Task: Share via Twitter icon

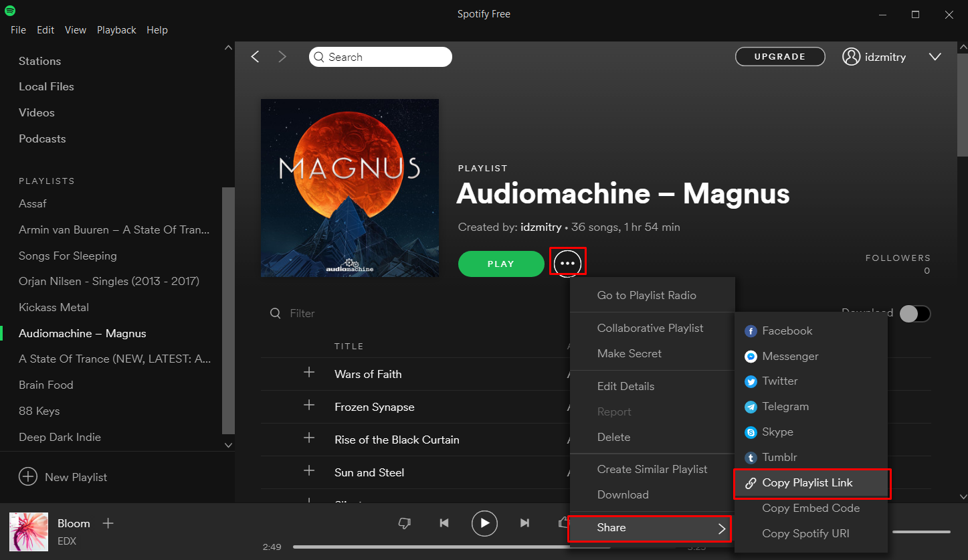Action: [751, 381]
